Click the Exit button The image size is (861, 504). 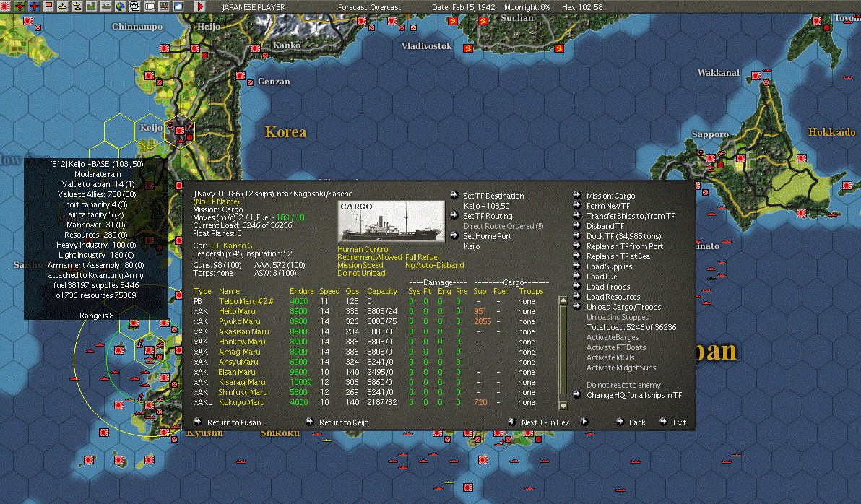pyautogui.click(x=679, y=422)
